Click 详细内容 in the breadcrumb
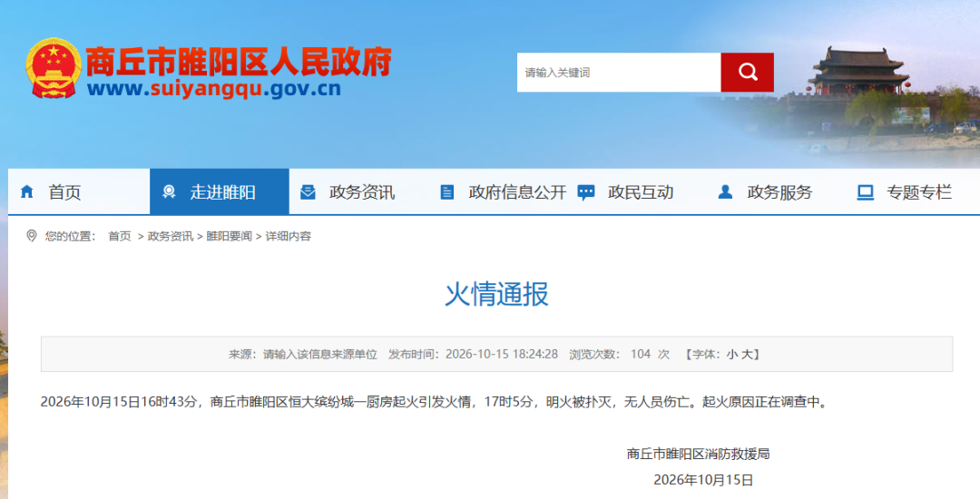Image resolution: width=980 pixels, height=499 pixels. 289,236
